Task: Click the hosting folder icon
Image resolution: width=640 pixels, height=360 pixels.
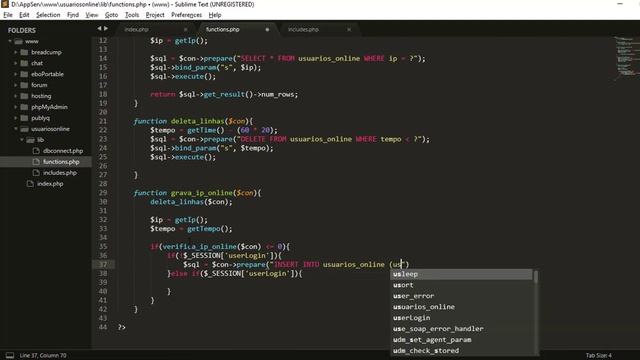Action: point(24,96)
